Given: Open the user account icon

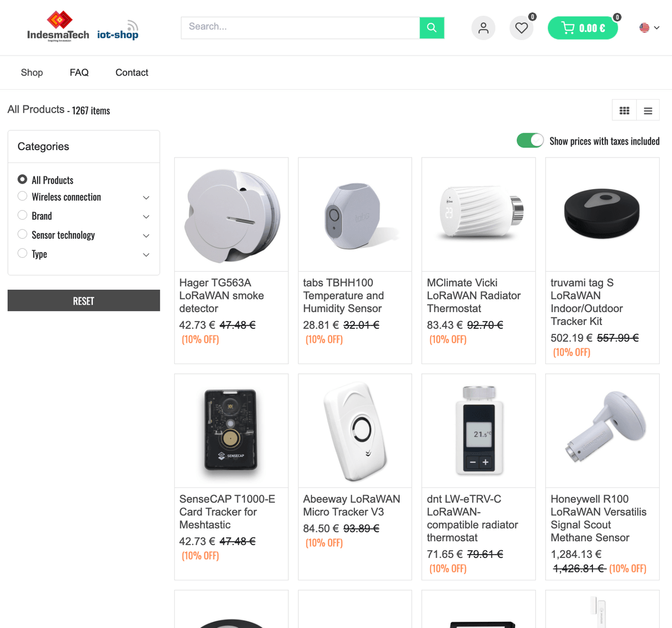Looking at the screenshot, I should pyautogui.click(x=483, y=28).
